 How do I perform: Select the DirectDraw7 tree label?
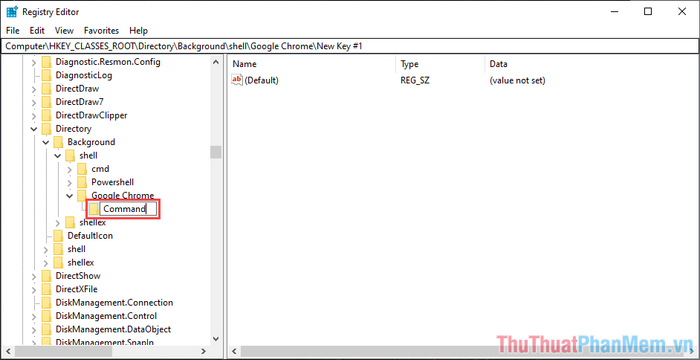coord(79,102)
